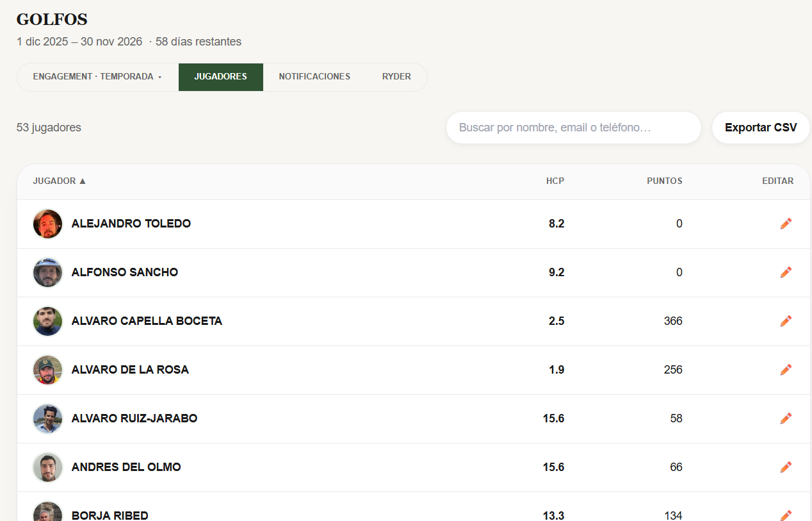Click the GOLFOS page title
Viewport: 812px width, 521px height.
pyautogui.click(x=52, y=19)
